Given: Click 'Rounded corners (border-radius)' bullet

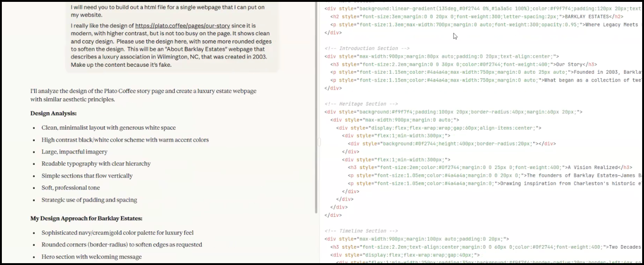Looking at the screenshot, I should coord(122,245).
